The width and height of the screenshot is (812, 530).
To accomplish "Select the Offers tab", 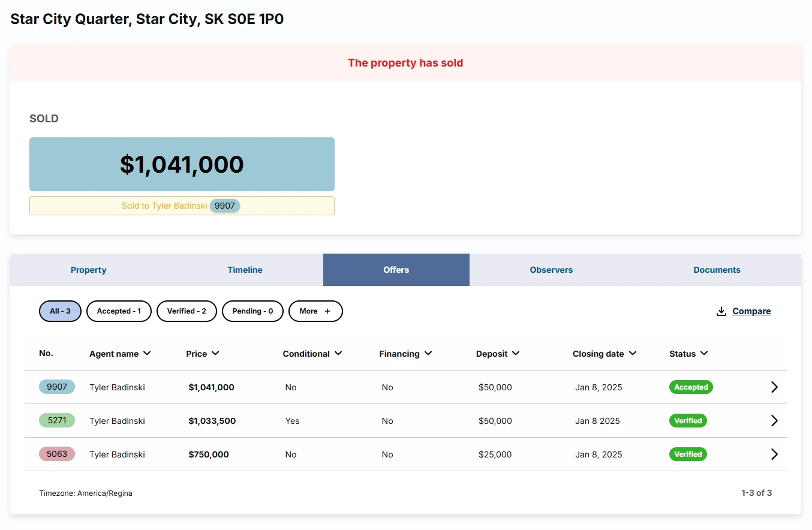I will 396,270.
